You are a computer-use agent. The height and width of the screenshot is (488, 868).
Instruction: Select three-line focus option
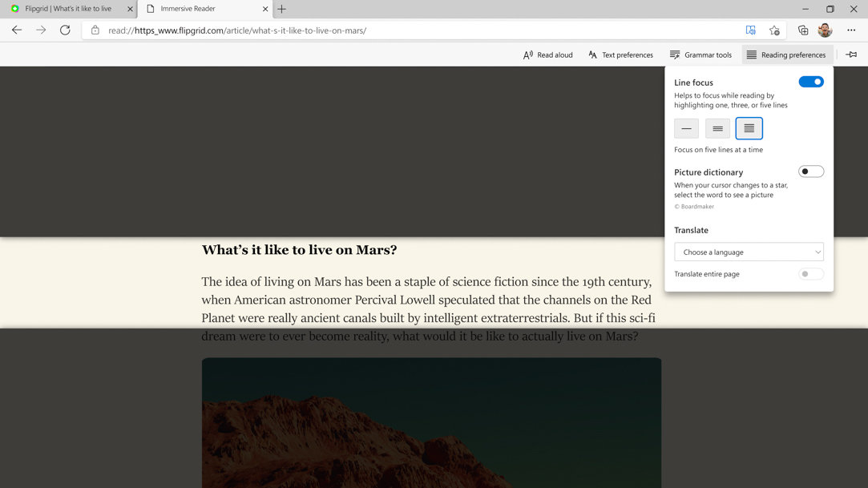click(717, 128)
